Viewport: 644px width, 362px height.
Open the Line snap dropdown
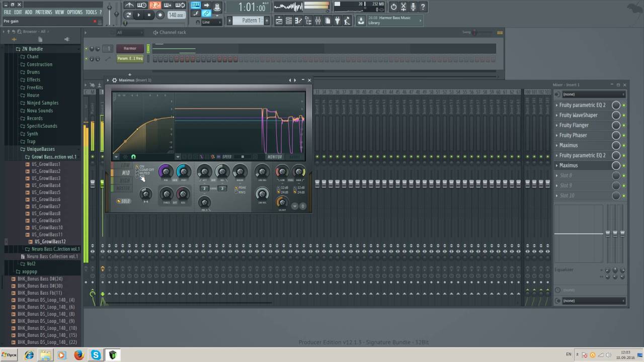click(x=212, y=22)
